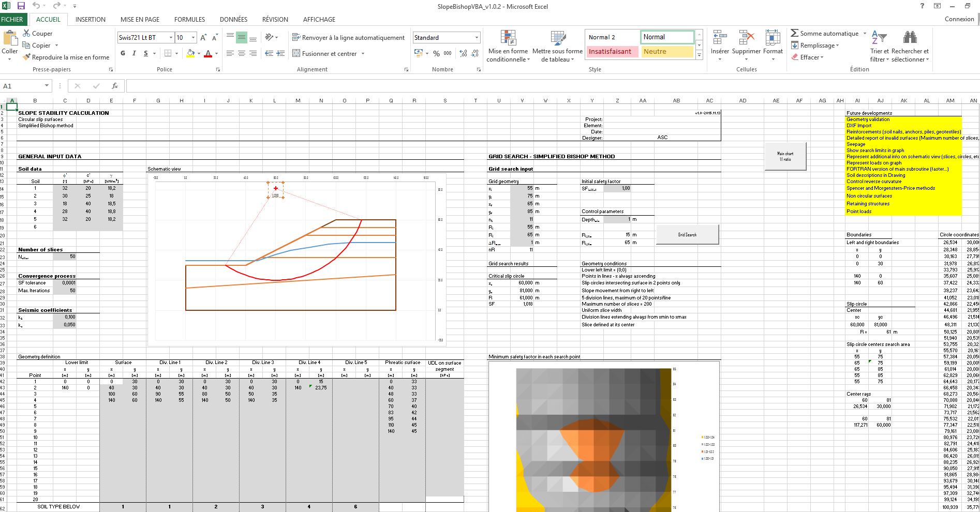Apply percent style format
Viewport: 980px width, 512px height.
[x=437, y=53]
